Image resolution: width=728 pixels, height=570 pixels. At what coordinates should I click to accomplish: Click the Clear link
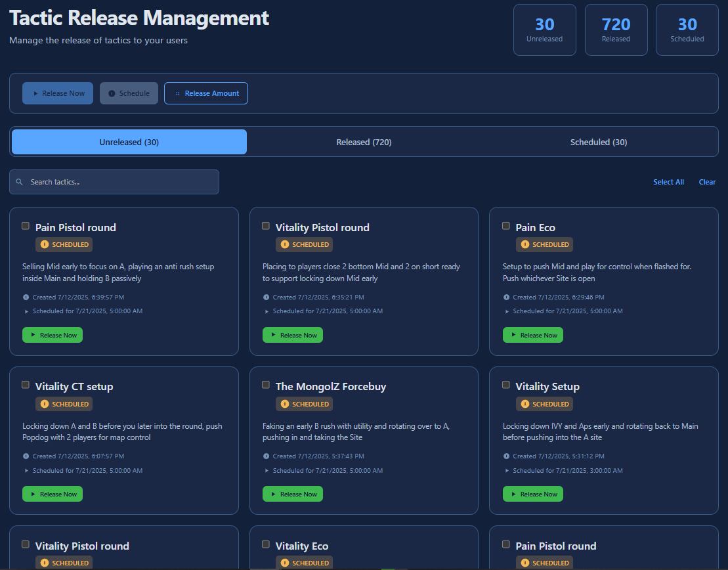pos(707,182)
